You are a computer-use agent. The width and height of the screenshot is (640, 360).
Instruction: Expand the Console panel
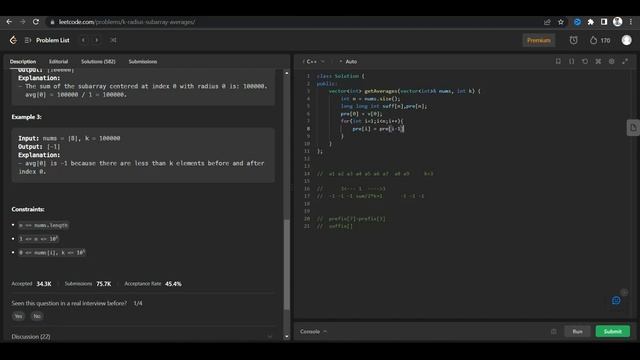(313, 331)
